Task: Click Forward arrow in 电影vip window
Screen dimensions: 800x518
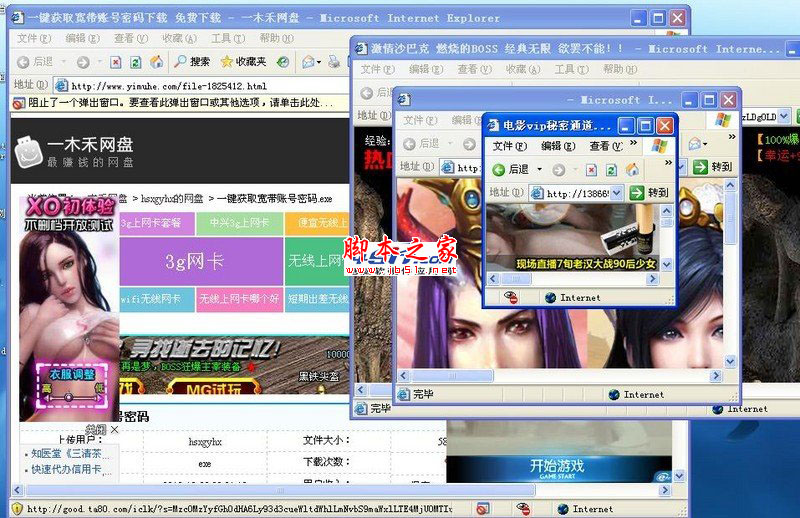Action: coord(559,169)
